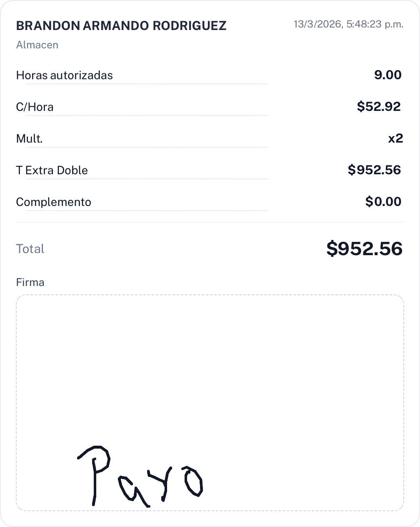The width and height of the screenshot is (420, 527).
Task: Click the large bold Total amount
Action: (x=364, y=249)
